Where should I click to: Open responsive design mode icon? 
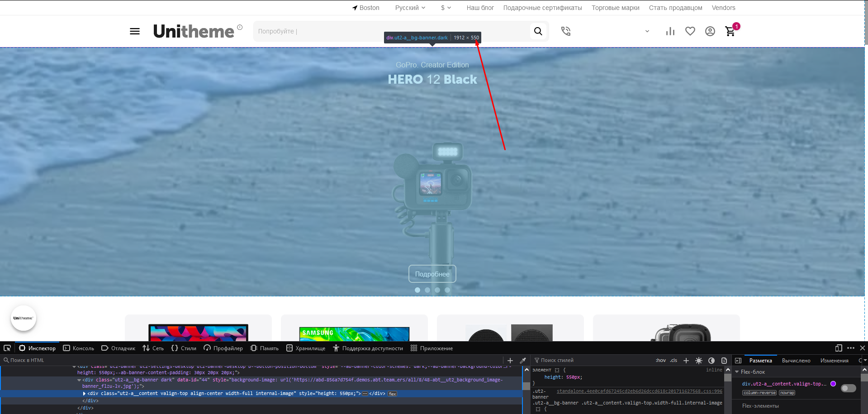839,348
